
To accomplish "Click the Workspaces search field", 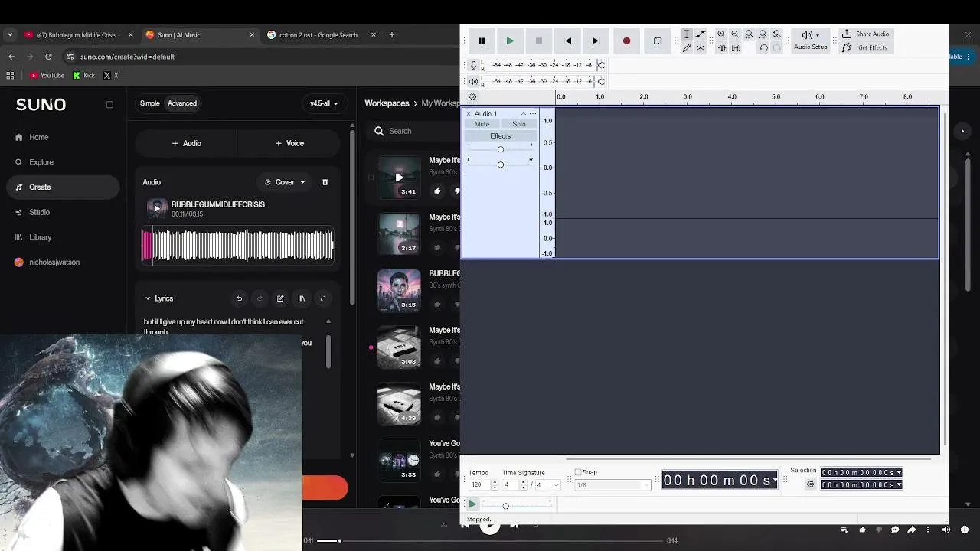I will [413, 131].
